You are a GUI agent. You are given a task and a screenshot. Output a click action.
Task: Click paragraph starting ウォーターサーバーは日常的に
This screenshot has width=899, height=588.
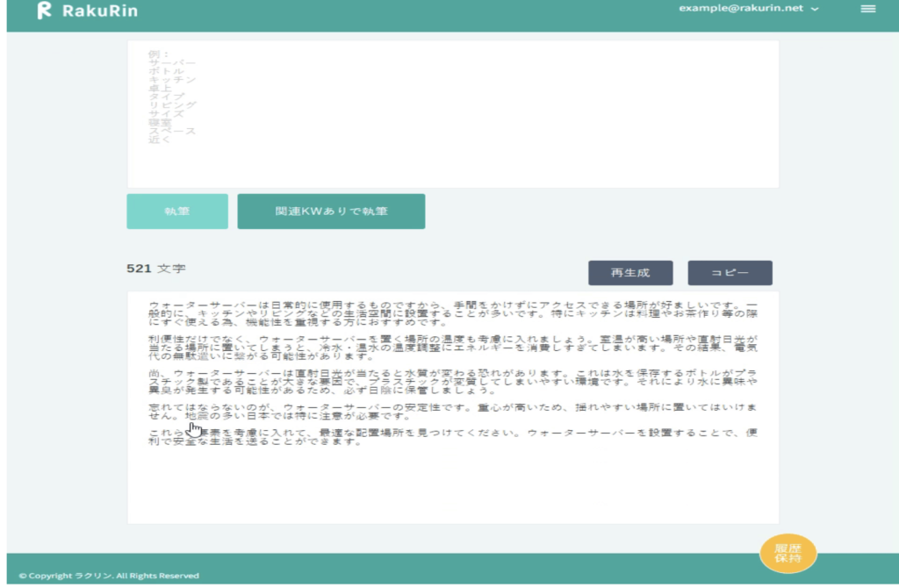pyautogui.click(x=452, y=313)
